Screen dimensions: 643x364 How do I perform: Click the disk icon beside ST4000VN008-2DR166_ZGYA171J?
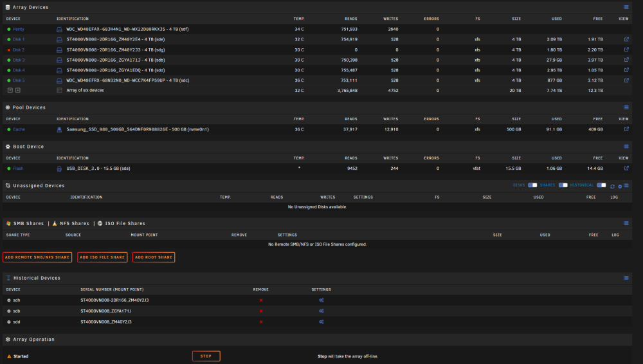[x=59, y=60]
